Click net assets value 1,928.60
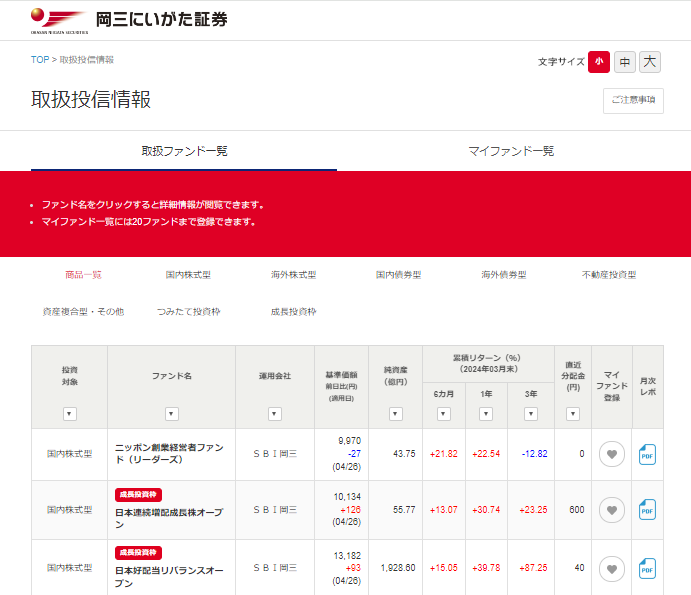This screenshot has width=691, height=595. pyautogui.click(x=398, y=568)
